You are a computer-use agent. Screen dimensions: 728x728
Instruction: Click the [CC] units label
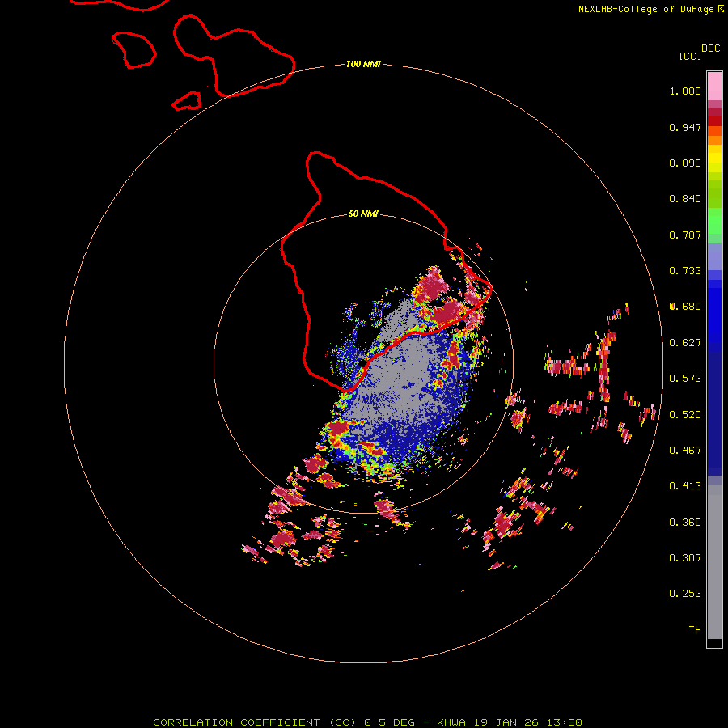tap(690, 56)
